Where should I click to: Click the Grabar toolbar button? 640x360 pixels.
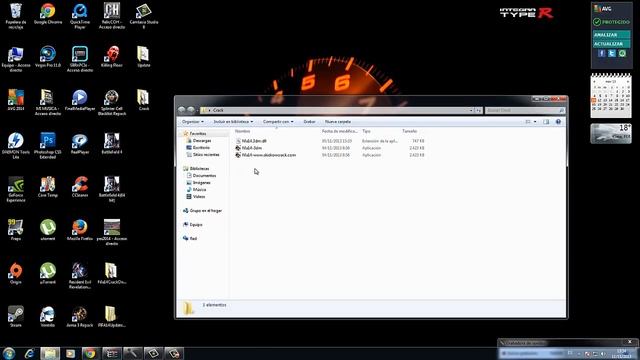[309, 122]
